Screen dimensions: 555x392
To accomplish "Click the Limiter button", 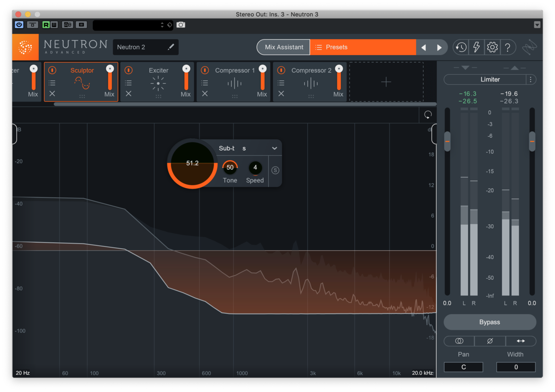I will point(485,80).
